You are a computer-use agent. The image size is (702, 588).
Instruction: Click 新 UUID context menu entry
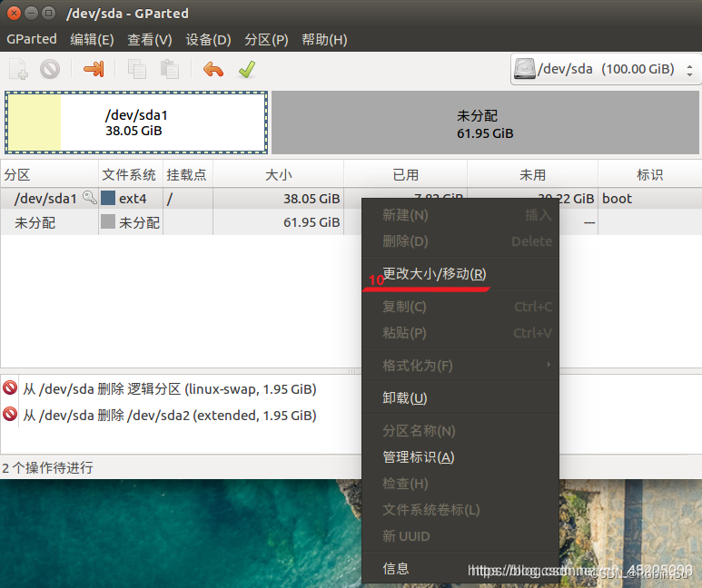pos(460,536)
